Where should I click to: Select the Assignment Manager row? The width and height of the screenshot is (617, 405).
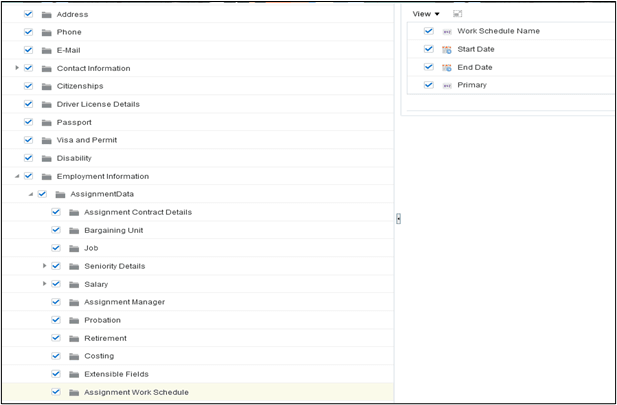[198, 302]
